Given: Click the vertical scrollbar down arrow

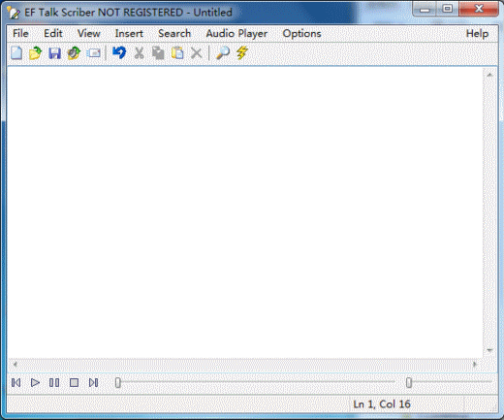Looking at the screenshot, I should 489,350.
